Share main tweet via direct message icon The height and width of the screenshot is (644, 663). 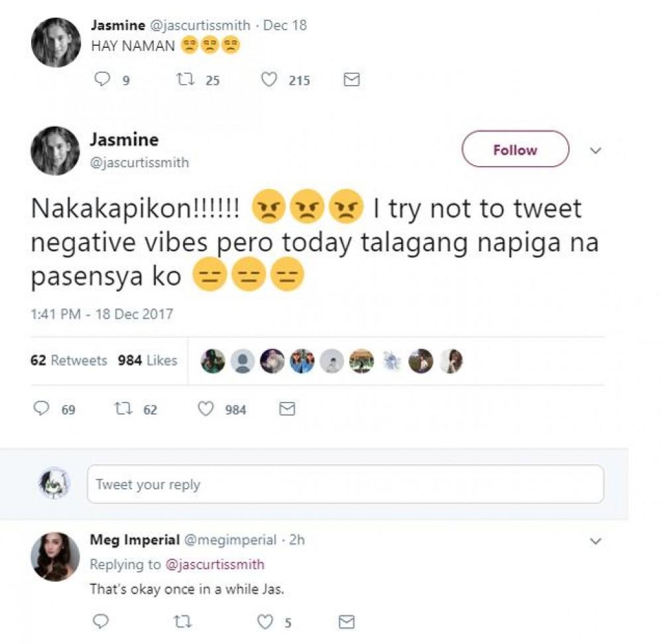(x=286, y=409)
